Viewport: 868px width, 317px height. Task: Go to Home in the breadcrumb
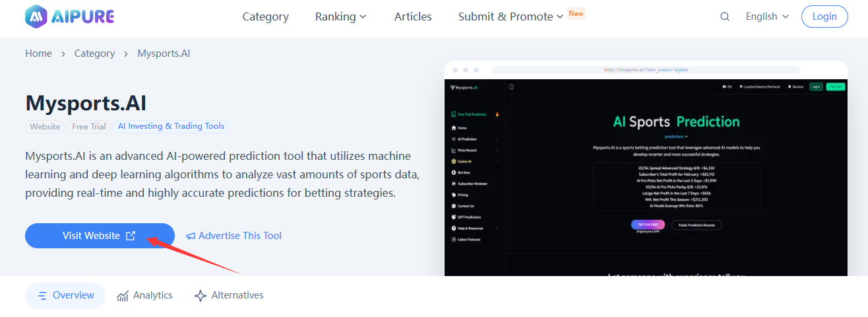pyautogui.click(x=38, y=53)
